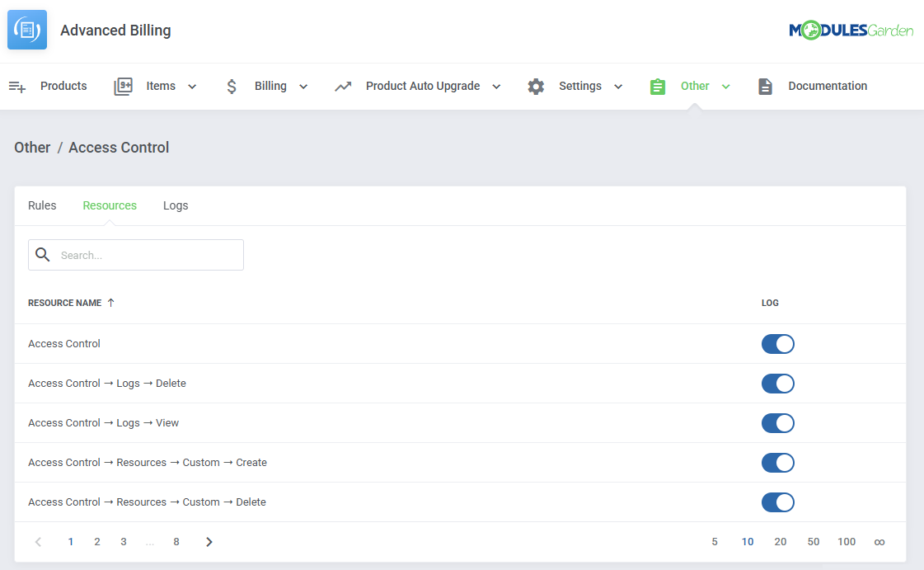Disable log for Resources Custom Create
Viewport: 924px width, 570px height.
778,462
